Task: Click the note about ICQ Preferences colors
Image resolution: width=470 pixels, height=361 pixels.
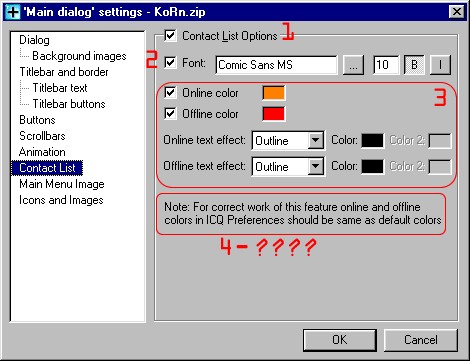Action: [302, 214]
